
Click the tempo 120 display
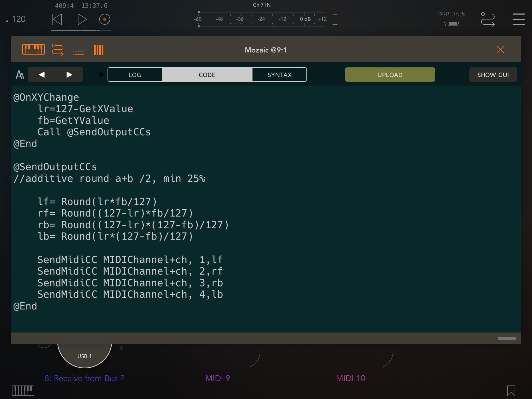click(x=16, y=19)
